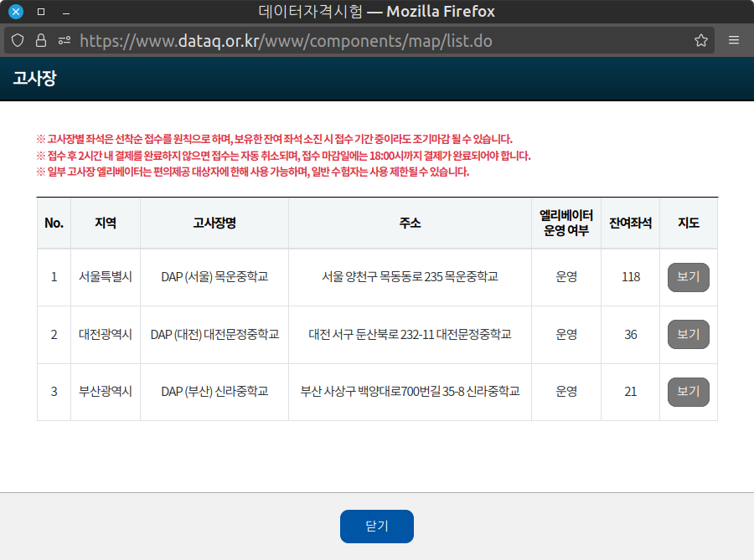The width and height of the screenshot is (754, 560).
Task: Click the 주소 column header
Action: coord(411,223)
